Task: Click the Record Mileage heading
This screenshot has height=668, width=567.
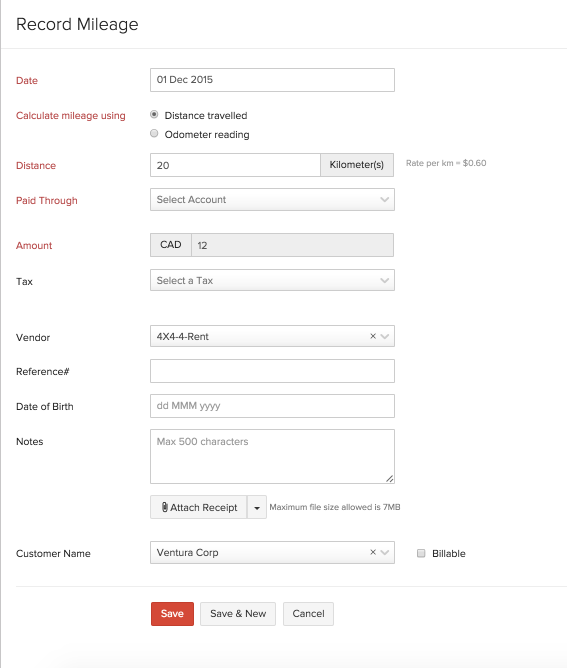Action: [77, 24]
